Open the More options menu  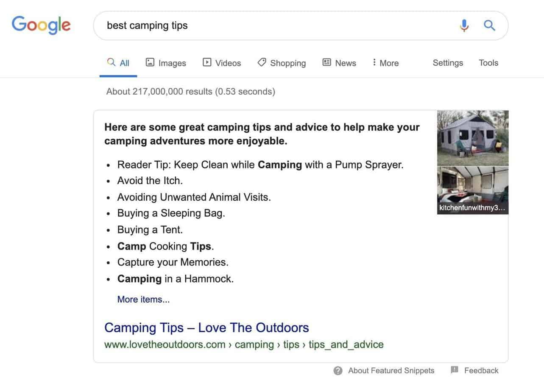385,63
